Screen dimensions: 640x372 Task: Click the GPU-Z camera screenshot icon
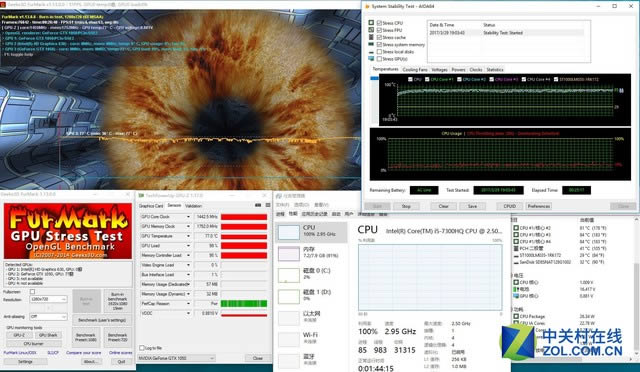258,205
